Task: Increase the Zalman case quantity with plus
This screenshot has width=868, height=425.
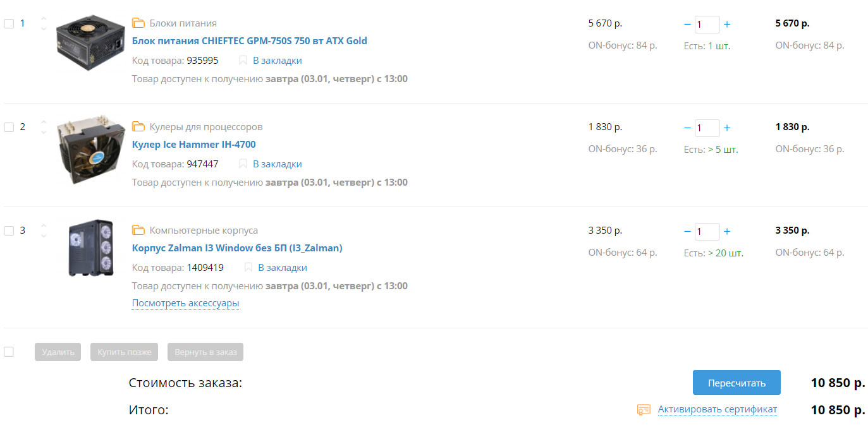Action: click(727, 232)
